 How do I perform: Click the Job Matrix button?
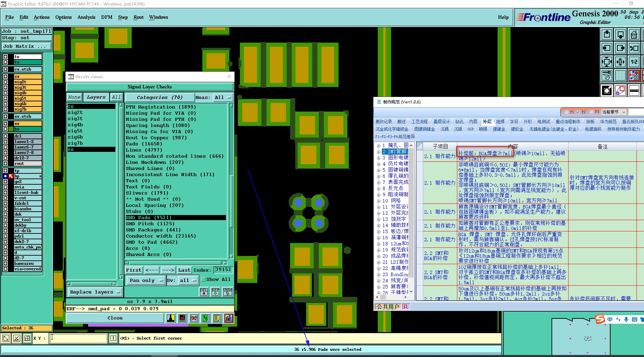click(x=27, y=46)
